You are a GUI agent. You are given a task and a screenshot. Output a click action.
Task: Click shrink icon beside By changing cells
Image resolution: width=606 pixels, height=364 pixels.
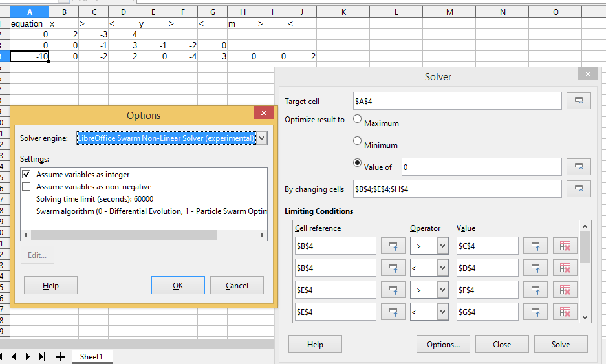pyautogui.click(x=579, y=189)
